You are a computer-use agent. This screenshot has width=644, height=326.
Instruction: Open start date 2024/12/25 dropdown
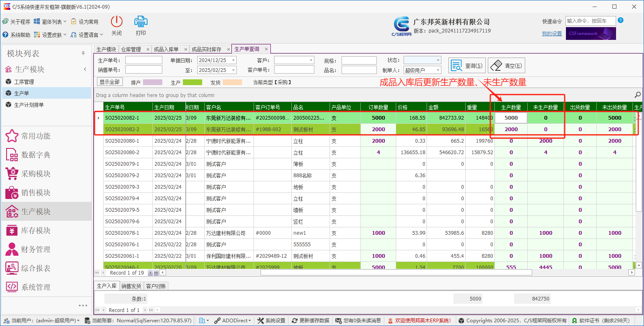(x=233, y=60)
